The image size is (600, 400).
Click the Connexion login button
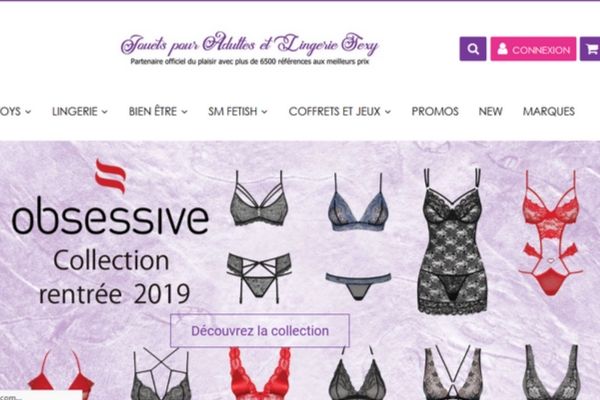(x=533, y=49)
